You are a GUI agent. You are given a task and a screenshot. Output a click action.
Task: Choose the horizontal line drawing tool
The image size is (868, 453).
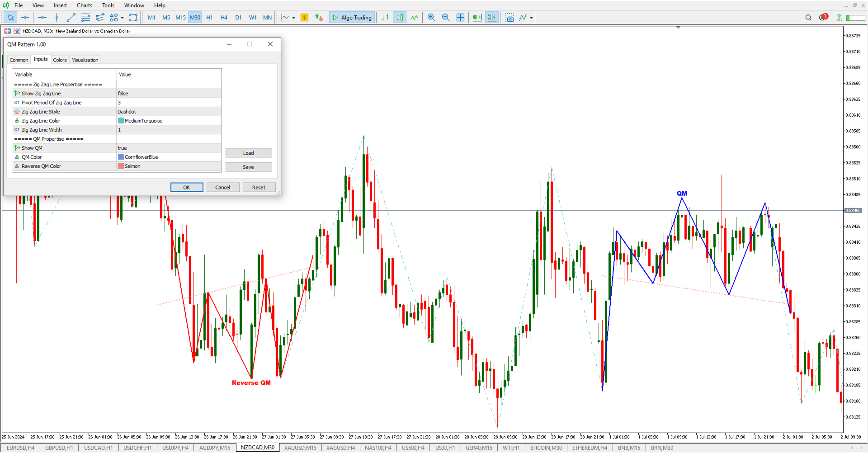42,18
